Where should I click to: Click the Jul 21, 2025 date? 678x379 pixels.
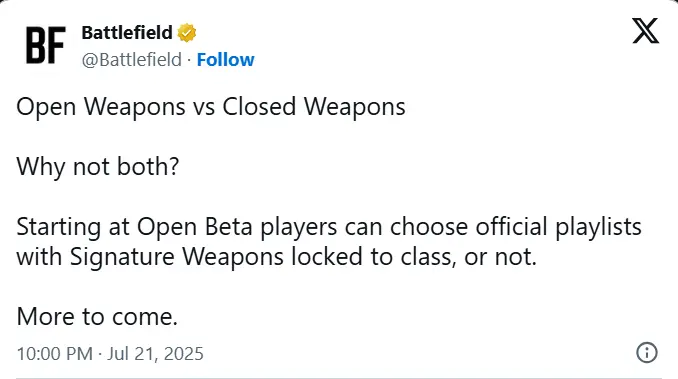tap(155, 354)
